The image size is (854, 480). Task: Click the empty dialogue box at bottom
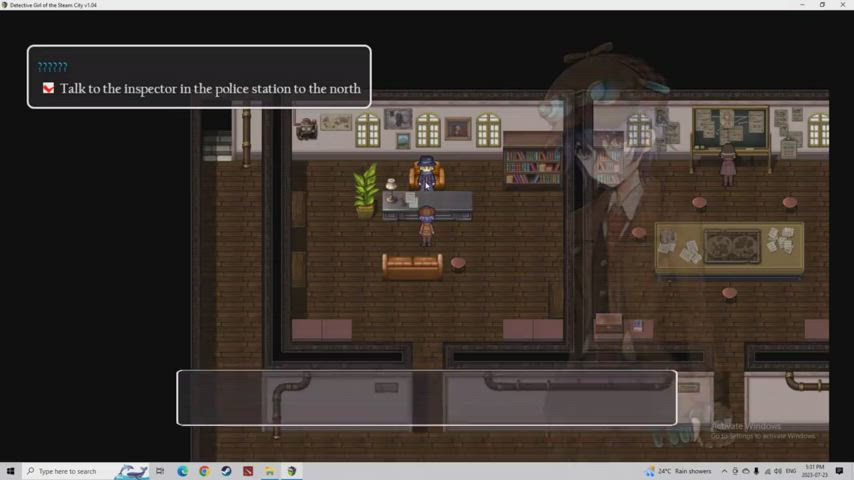tap(426, 397)
